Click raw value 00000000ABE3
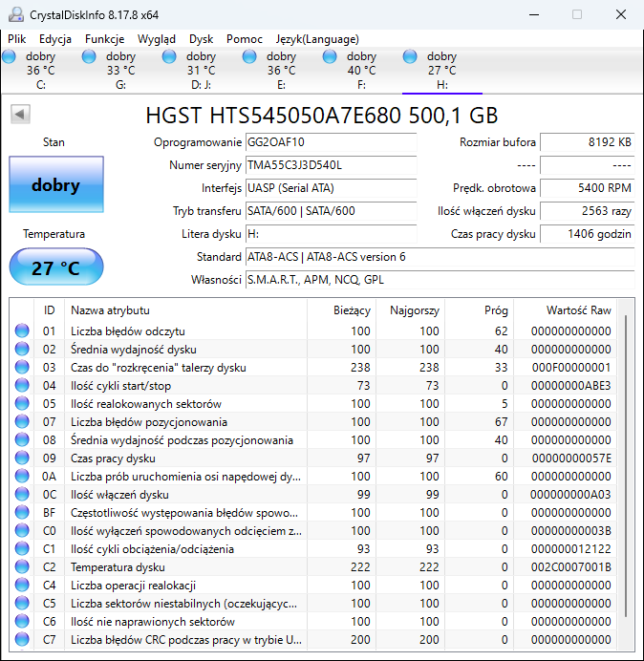The height and width of the screenshot is (661, 644). coord(571,386)
